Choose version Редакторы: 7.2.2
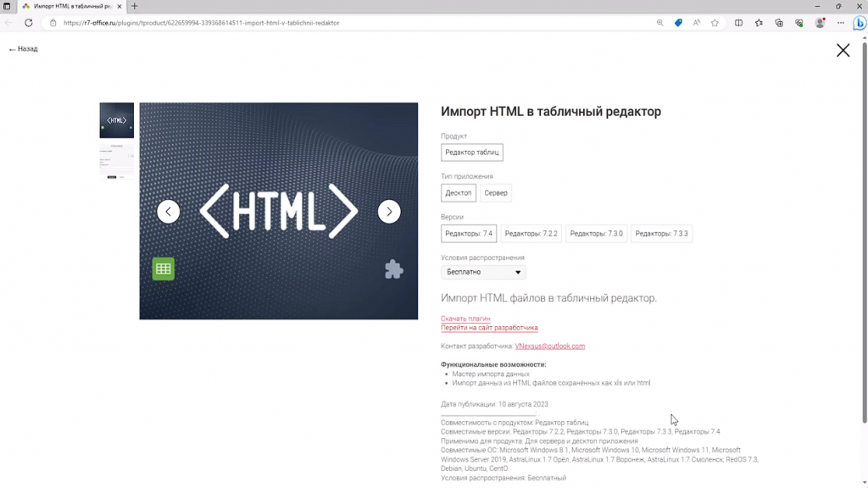 pos(531,234)
